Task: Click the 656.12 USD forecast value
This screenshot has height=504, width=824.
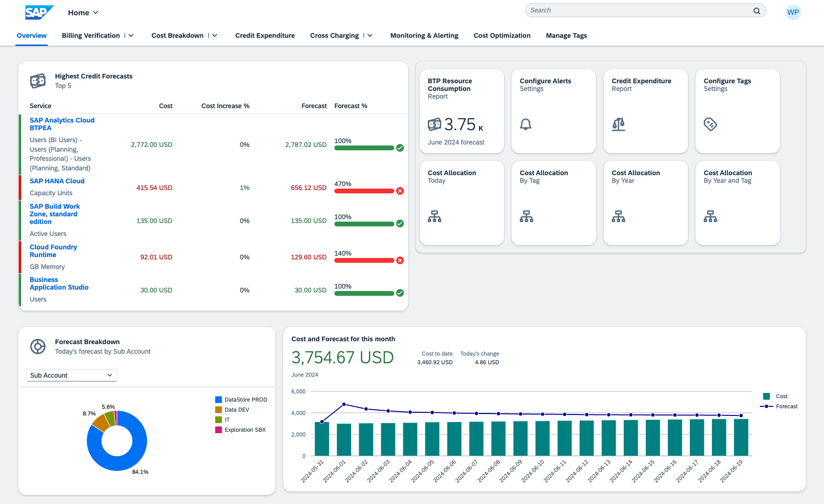Action: point(309,188)
